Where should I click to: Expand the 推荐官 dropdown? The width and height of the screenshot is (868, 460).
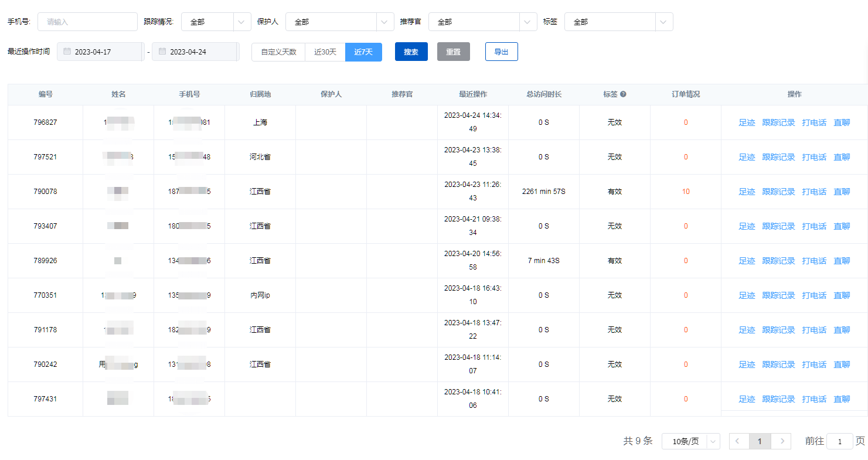tap(482, 22)
